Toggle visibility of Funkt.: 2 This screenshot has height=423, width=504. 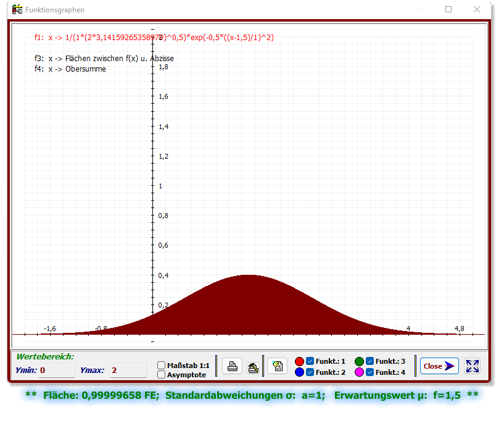[x=309, y=372]
